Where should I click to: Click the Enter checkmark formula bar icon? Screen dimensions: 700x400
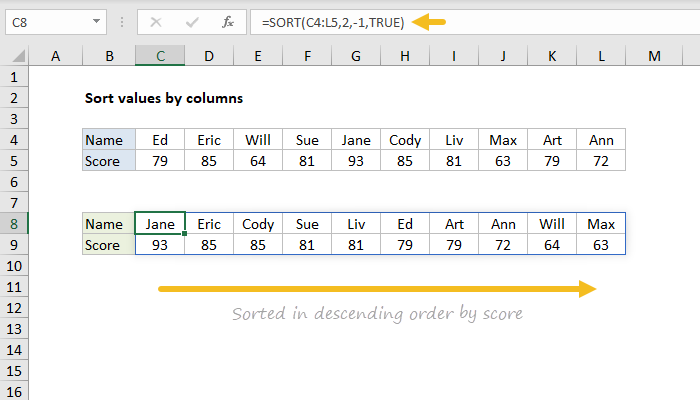coord(192,22)
